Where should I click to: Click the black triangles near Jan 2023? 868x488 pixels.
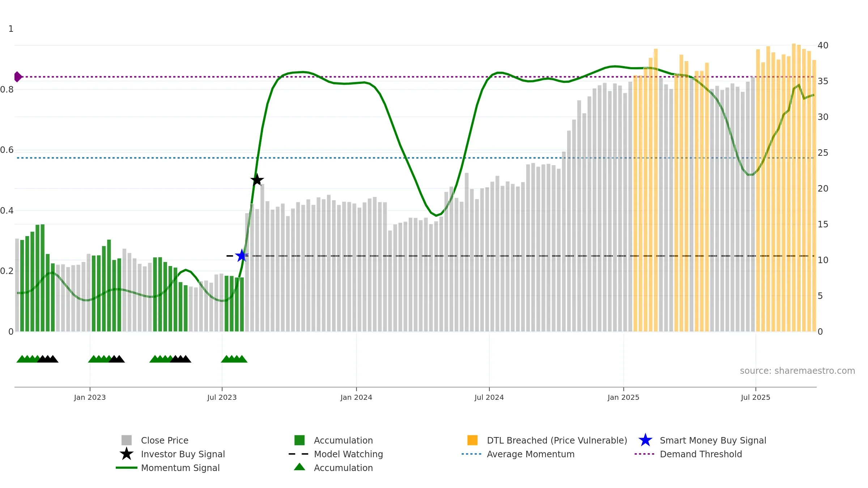tap(117, 359)
